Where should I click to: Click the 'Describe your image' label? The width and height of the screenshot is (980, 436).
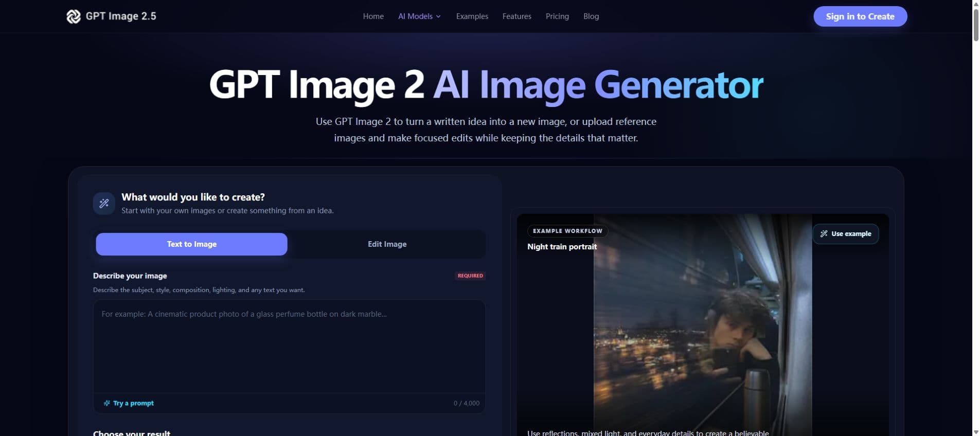[x=130, y=276]
